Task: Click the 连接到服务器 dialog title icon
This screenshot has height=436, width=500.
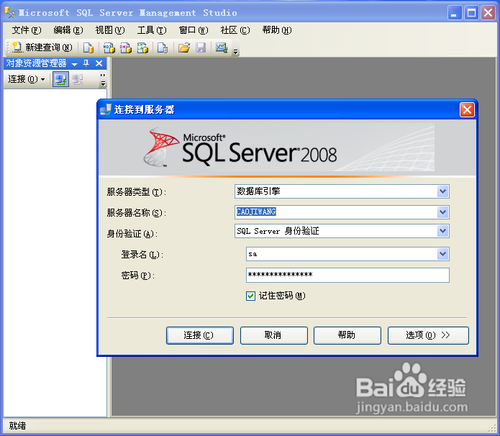Action: [x=106, y=110]
